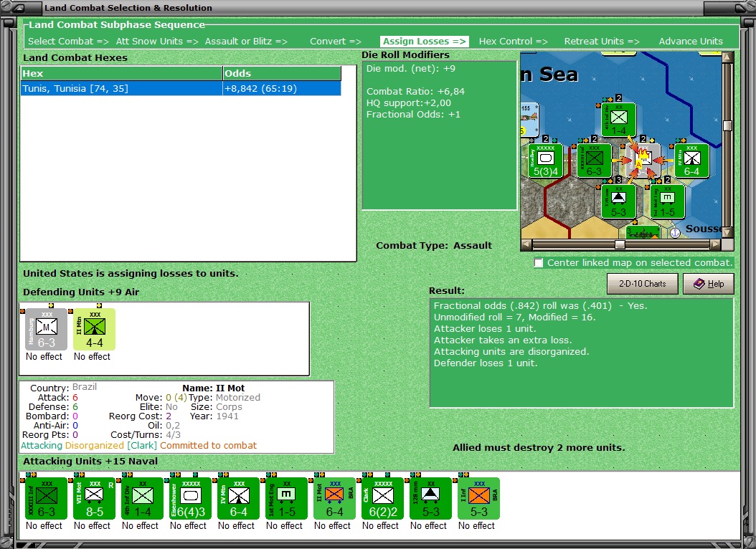The height and width of the screenshot is (549, 756).
Task: Click 'Die mod. (net): +9' text
Action: pos(411,68)
